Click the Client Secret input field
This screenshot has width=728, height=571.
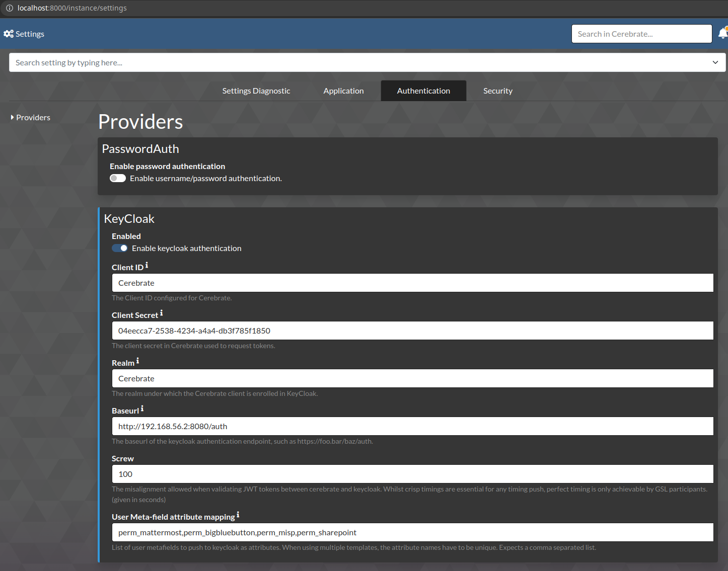pos(412,331)
